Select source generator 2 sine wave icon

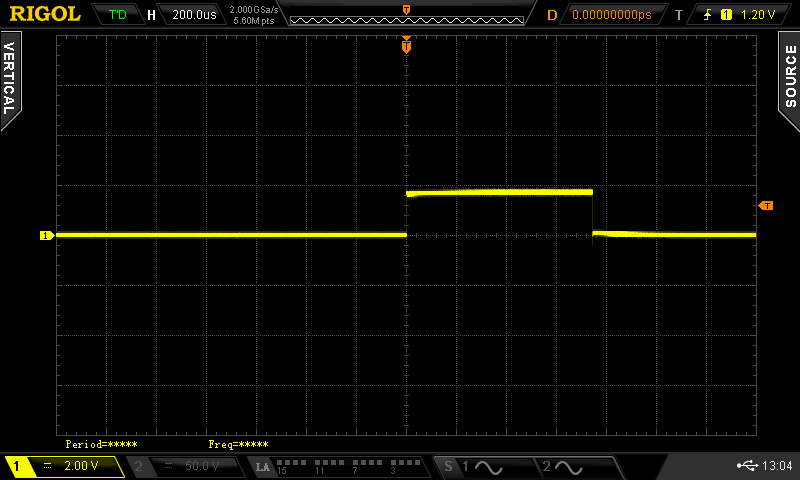(x=562, y=467)
